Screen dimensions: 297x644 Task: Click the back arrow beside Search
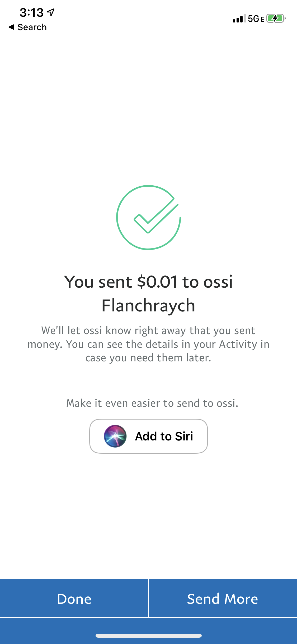click(11, 27)
